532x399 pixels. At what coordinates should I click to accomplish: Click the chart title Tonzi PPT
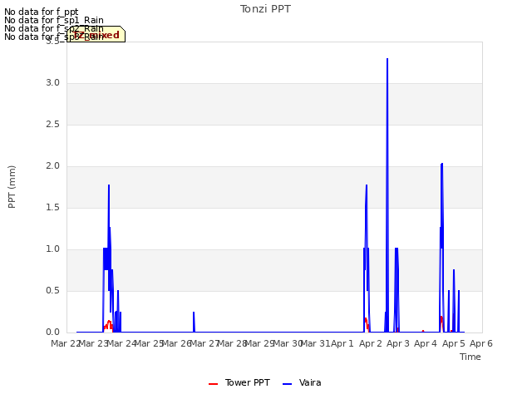(265, 9)
